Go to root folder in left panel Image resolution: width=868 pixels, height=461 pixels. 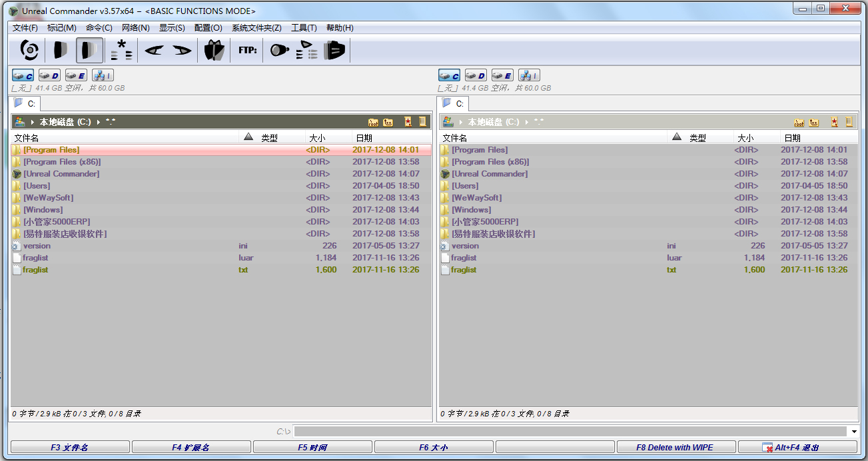373,122
